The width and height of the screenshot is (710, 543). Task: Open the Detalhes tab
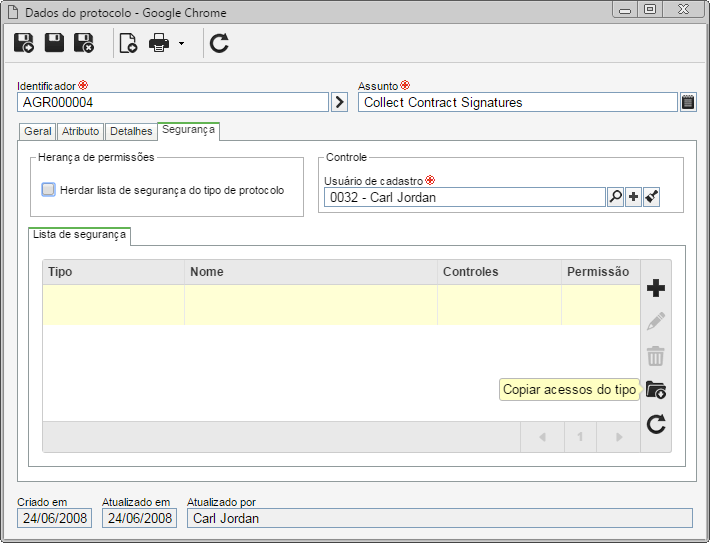131,131
